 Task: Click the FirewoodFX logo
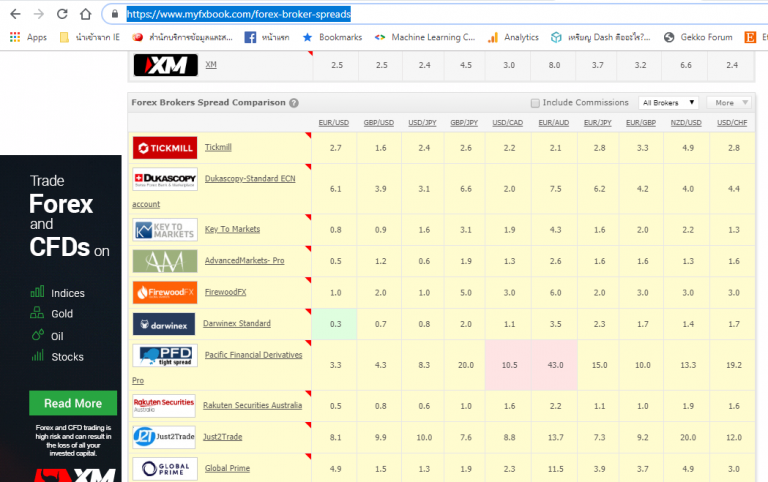(165, 292)
